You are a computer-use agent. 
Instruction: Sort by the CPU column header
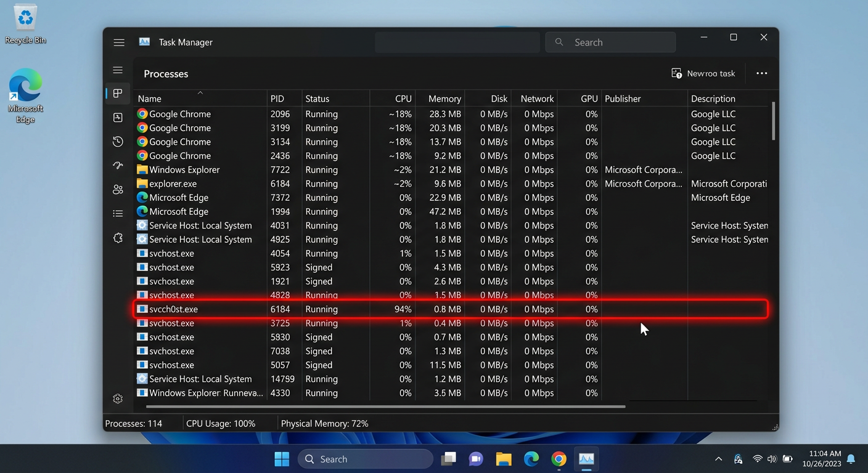coord(403,99)
